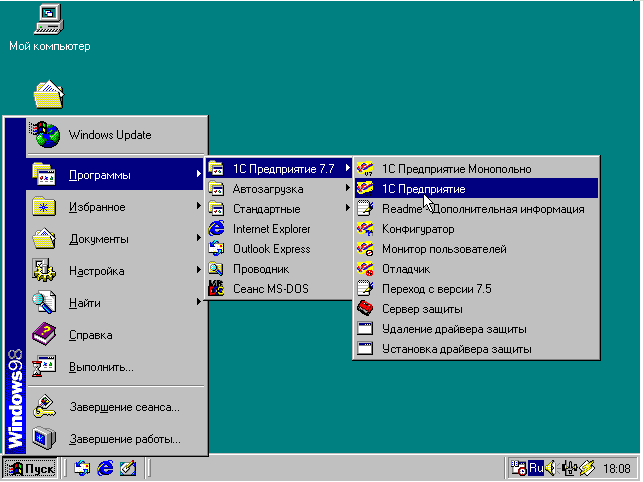The width and height of the screenshot is (643, 482).
Task: Open the Автозагрузка folder
Action: pos(279,189)
